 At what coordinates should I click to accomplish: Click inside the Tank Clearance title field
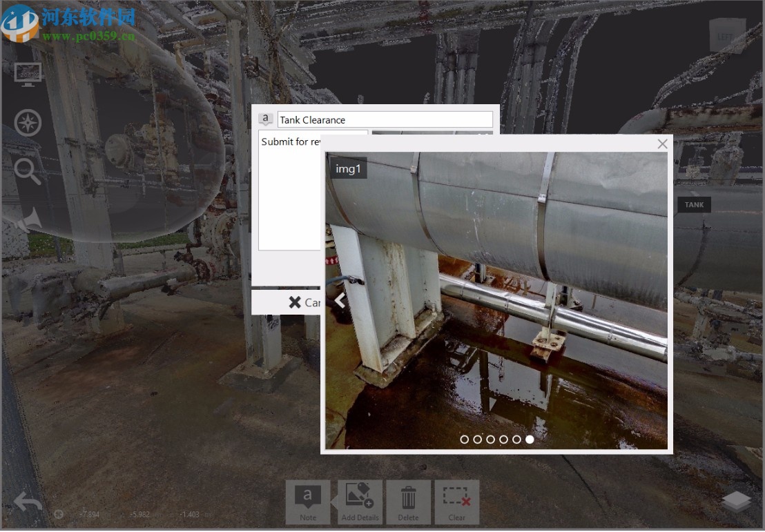385,119
